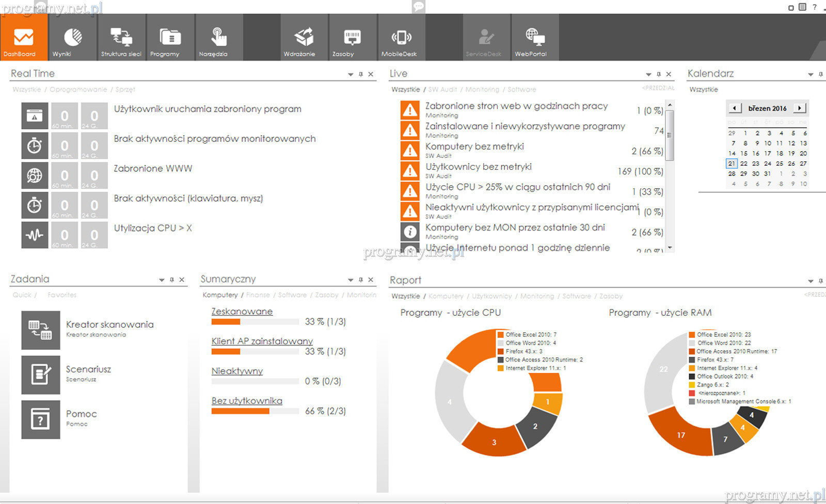This screenshot has width=826, height=504.
Task: Open the Zeskanowane link
Action: pyautogui.click(x=242, y=312)
